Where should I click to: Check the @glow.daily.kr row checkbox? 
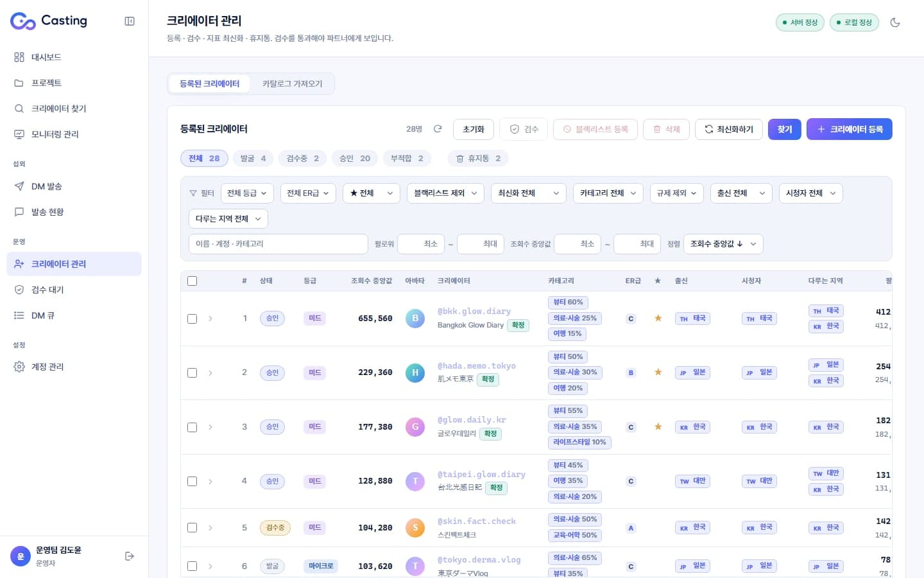(192, 427)
